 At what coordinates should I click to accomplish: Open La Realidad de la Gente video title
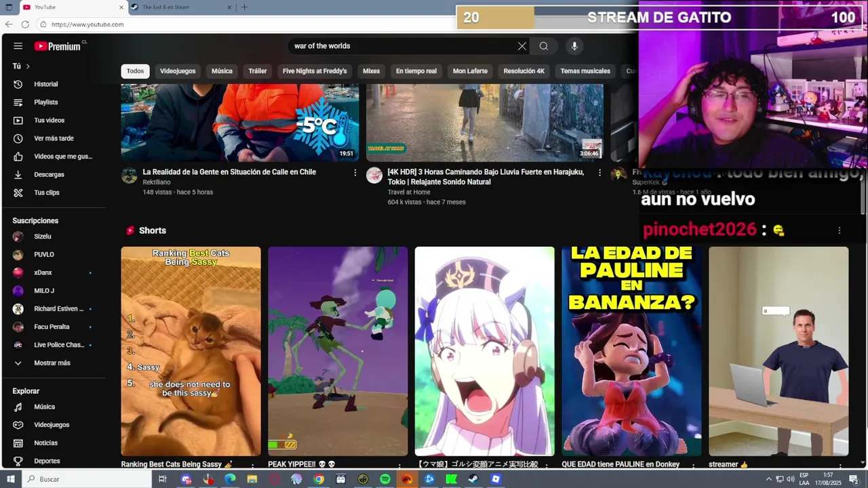click(x=229, y=172)
